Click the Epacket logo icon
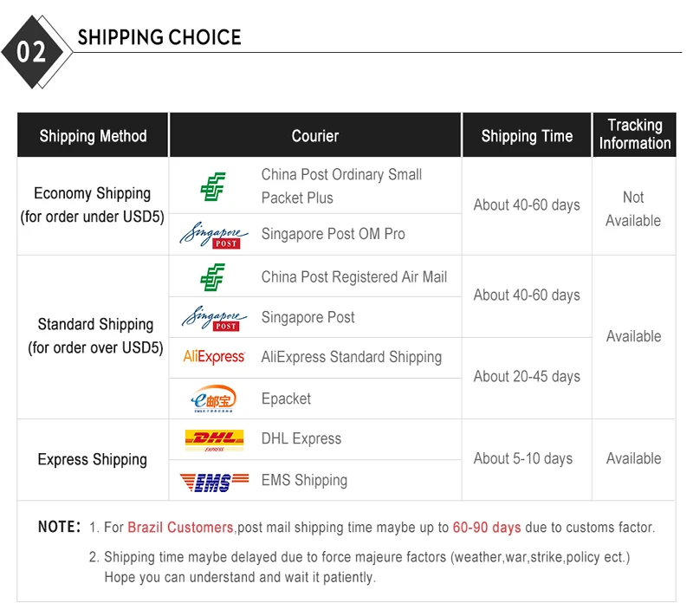This screenshot has height=616, width=693. coord(213,399)
